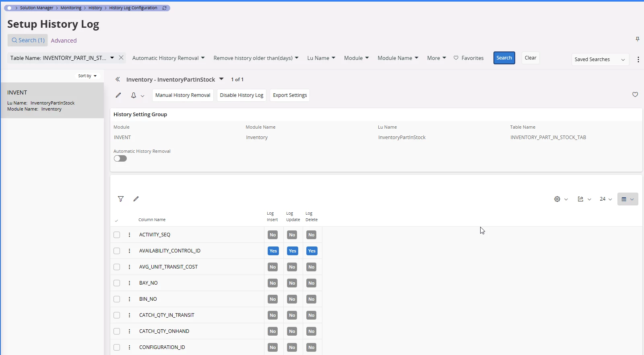Click the pencil edit icon above History Setting Group
Image resolution: width=644 pixels, height=355 pixels.
pos(118,95)
